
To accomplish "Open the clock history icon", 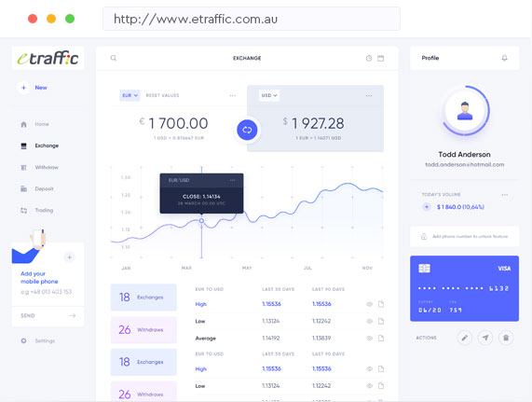I will (369, 59).
